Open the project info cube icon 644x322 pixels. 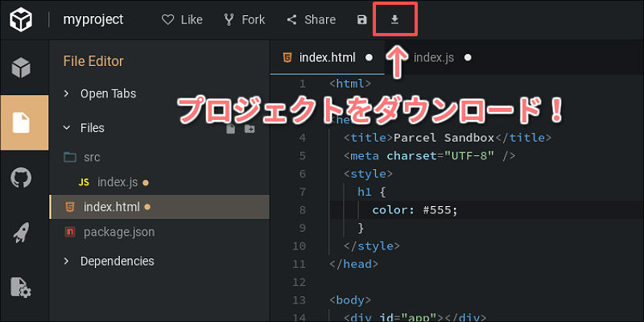[x=21, y=67]
